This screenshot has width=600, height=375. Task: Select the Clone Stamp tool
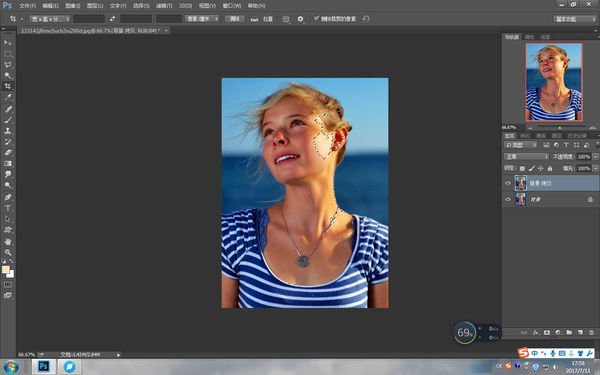8,130
